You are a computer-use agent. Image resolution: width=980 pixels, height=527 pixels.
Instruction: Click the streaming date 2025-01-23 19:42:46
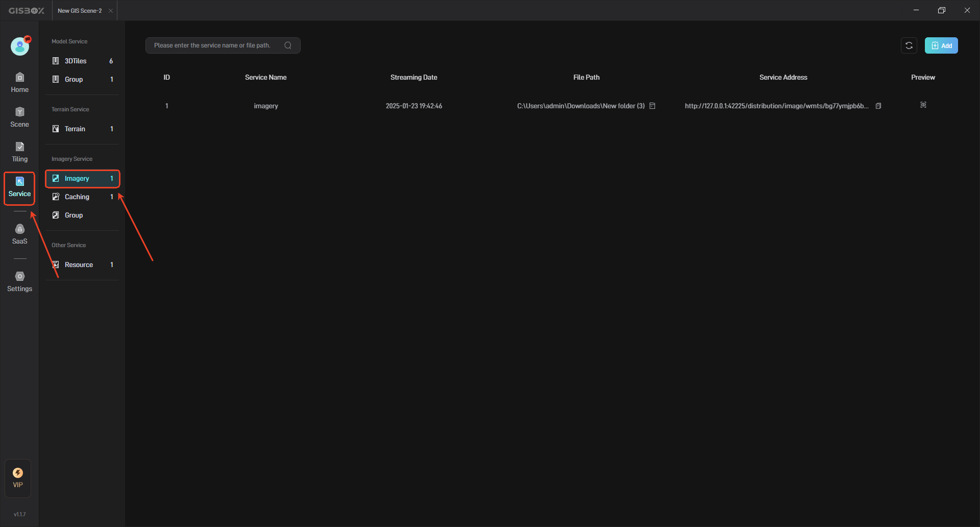click(x=414, y=106)
